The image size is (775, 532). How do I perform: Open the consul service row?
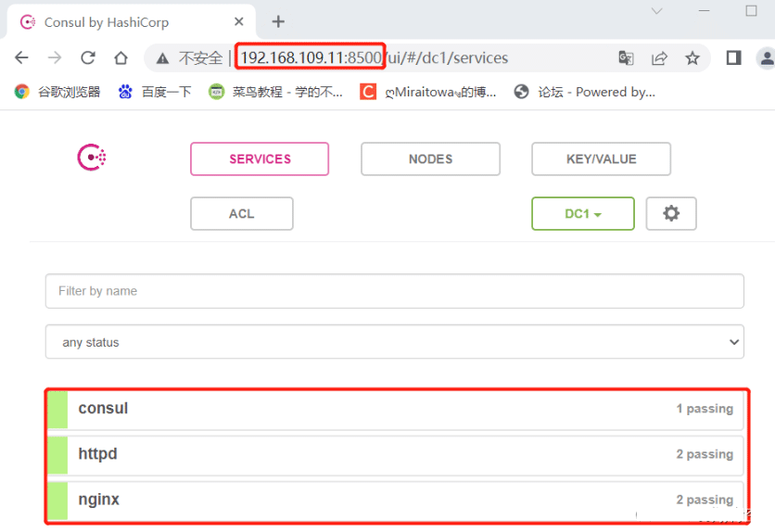pos(396,409)
